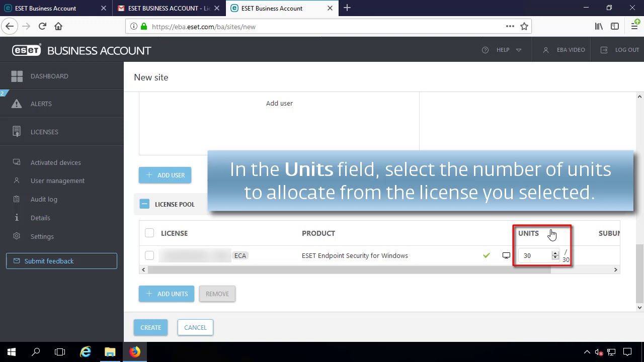Expand the Help dropdown arrow

[519, 50]
